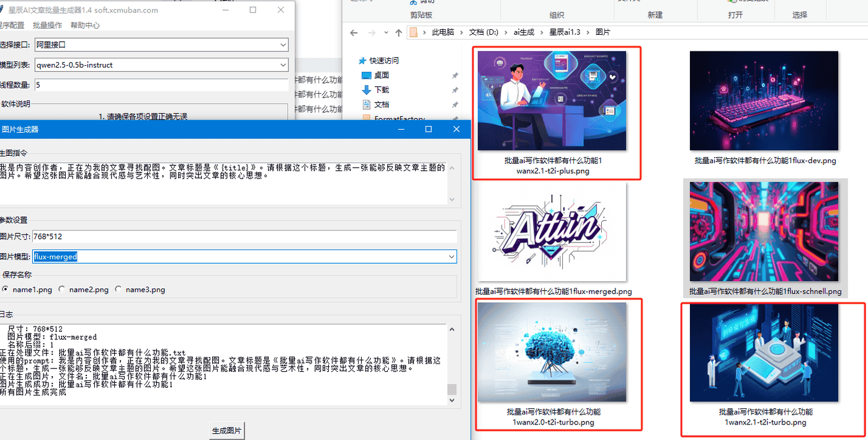Select the name1.png radio button
This screenshot has width=868, height=440.
coord(6,289)
